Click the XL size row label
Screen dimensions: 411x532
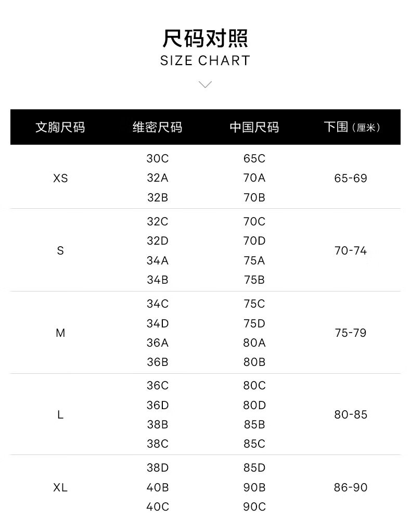pos(60,487)
